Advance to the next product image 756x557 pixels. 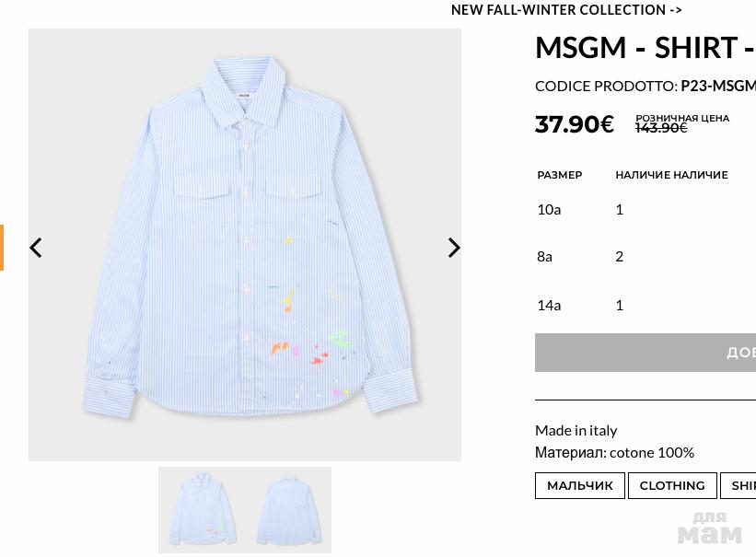454,248
